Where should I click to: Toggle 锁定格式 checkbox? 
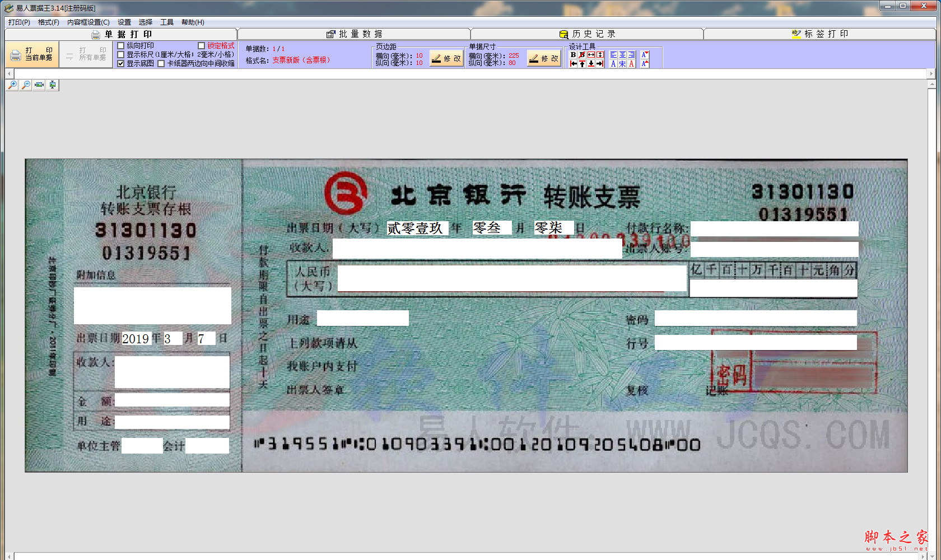(201, 46)
